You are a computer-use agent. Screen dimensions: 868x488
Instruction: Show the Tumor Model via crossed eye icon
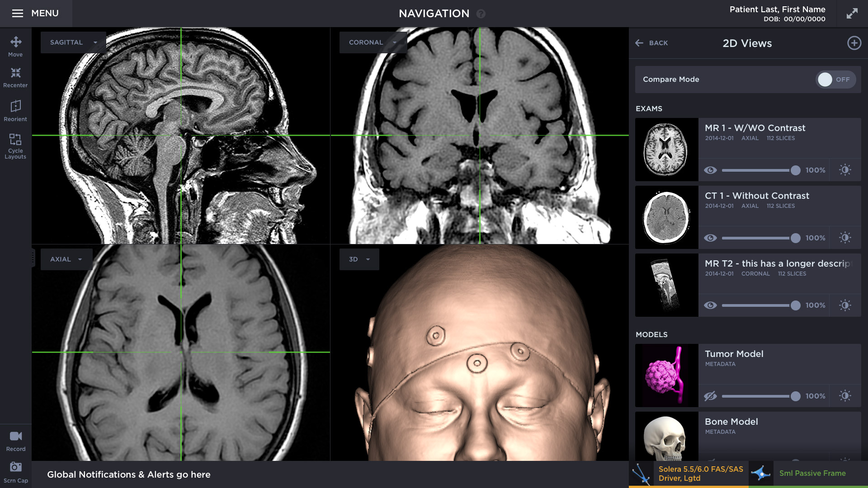pos(710,396)
